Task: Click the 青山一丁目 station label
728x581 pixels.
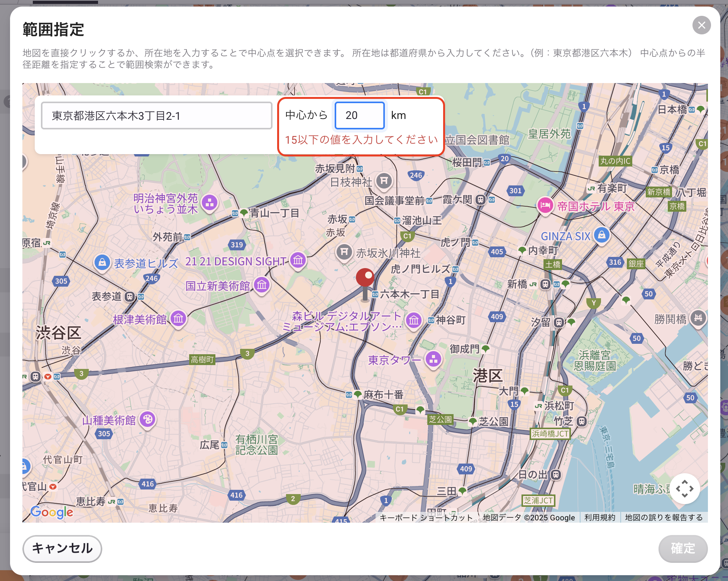Action: tap(274, 213)
